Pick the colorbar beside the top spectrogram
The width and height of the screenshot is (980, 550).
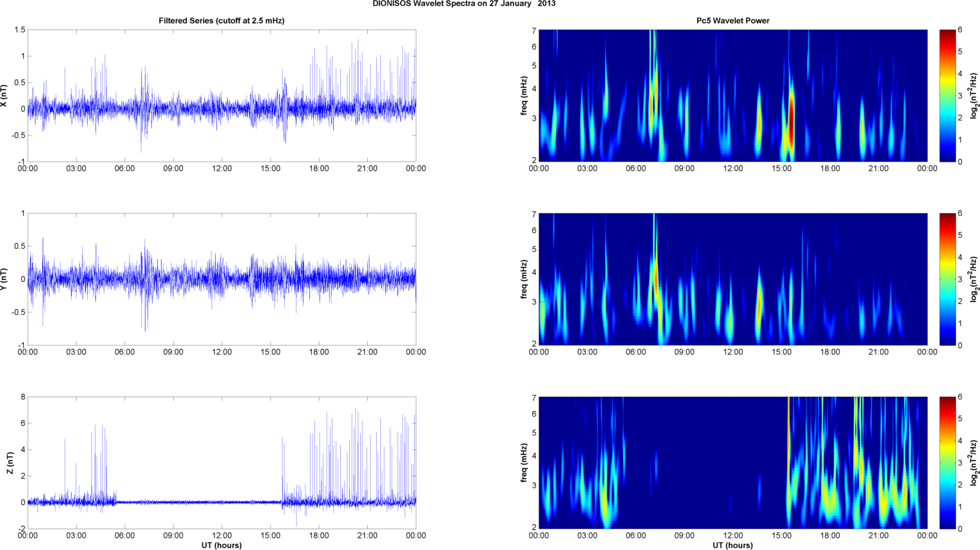coord(948,96)
